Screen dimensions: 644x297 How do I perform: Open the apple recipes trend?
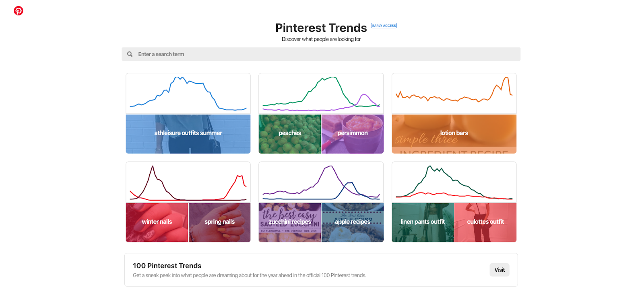tap(352, 221)
